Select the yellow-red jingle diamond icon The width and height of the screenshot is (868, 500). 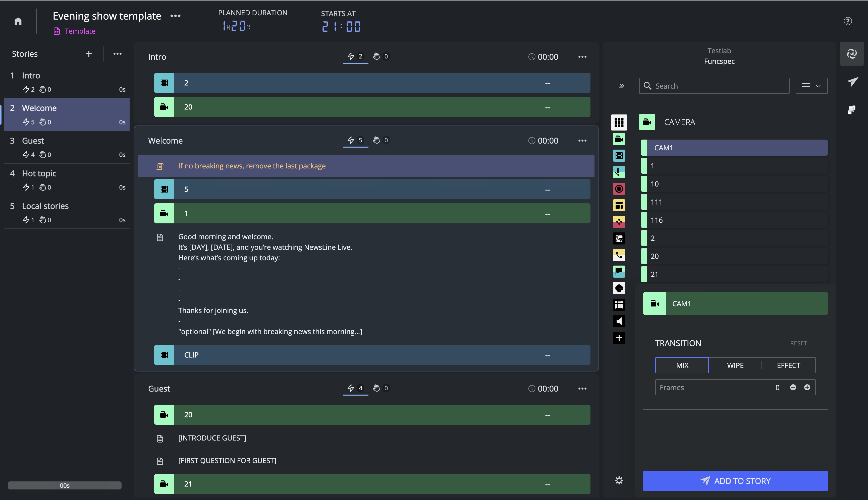(x=619, y=222)
